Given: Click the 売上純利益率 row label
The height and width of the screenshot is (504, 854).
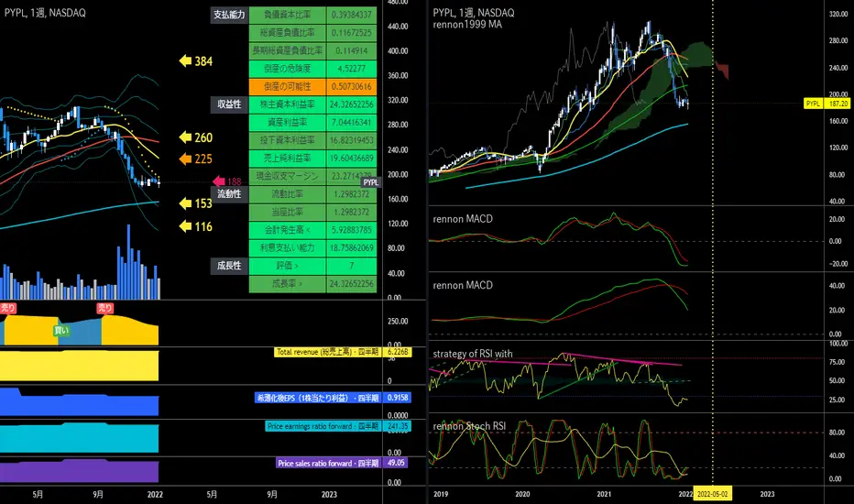Looking at the screenshot, I should click(288, 158).
